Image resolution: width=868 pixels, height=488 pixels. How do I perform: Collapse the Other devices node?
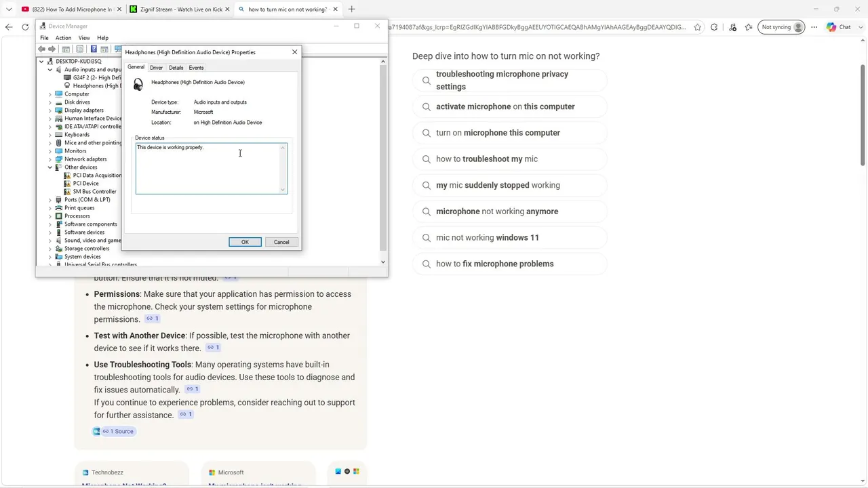[50, 167]
